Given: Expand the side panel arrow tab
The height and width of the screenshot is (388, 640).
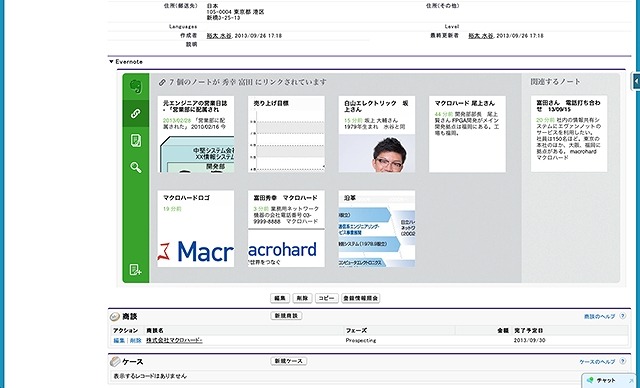Looking at the screenshot, I should (636, 81).
